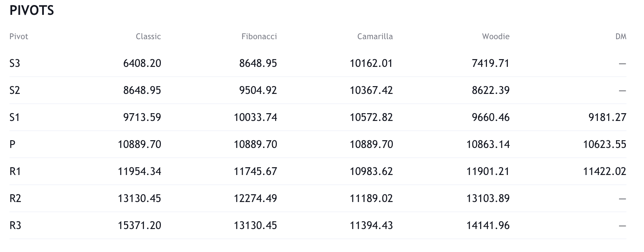Click the R3 row label
644x252 pixels.
pyautogui.click(x=15, y=225)
